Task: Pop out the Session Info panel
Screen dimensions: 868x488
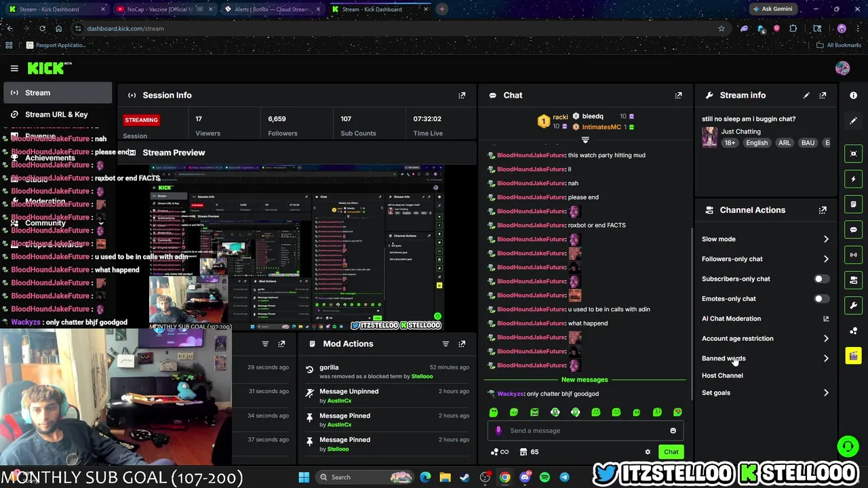Action: pyautogui.click(x=462, y=96)
